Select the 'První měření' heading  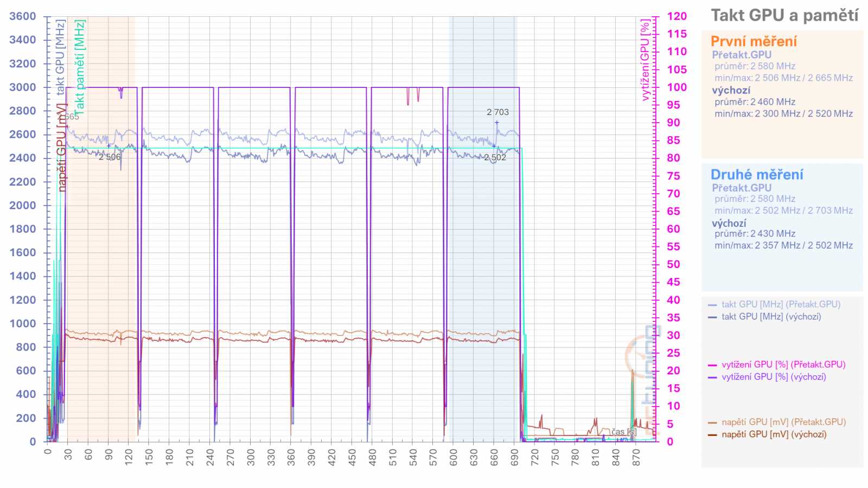[754, 41]
